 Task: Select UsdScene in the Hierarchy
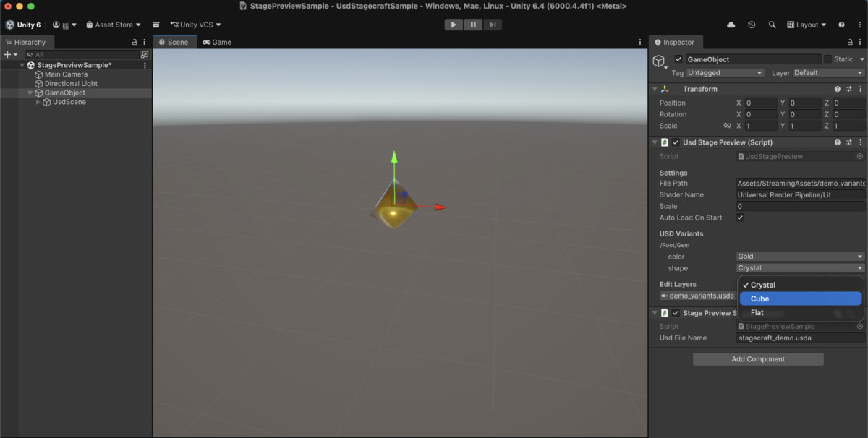click(x=69, y=102)
